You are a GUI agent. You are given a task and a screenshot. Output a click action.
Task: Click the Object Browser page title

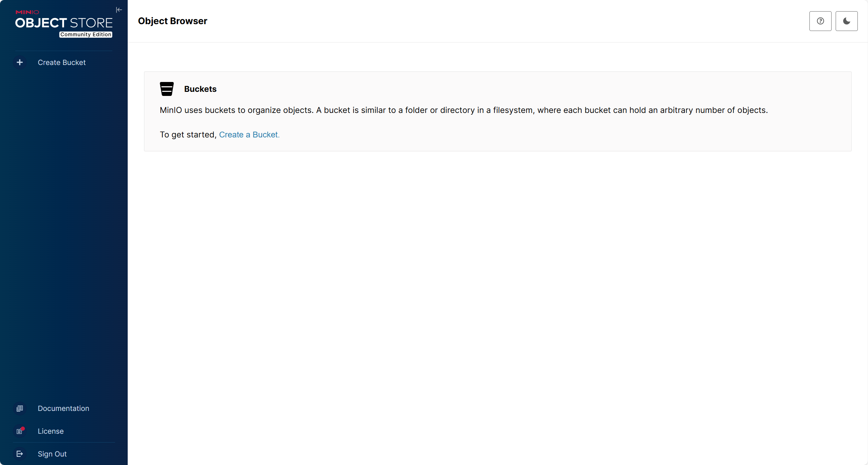(x=172, y=21)
